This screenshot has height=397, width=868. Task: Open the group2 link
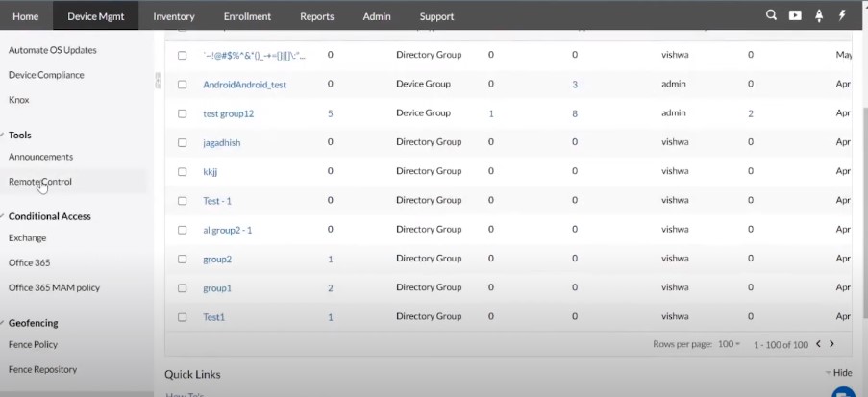tap(217, 260)
